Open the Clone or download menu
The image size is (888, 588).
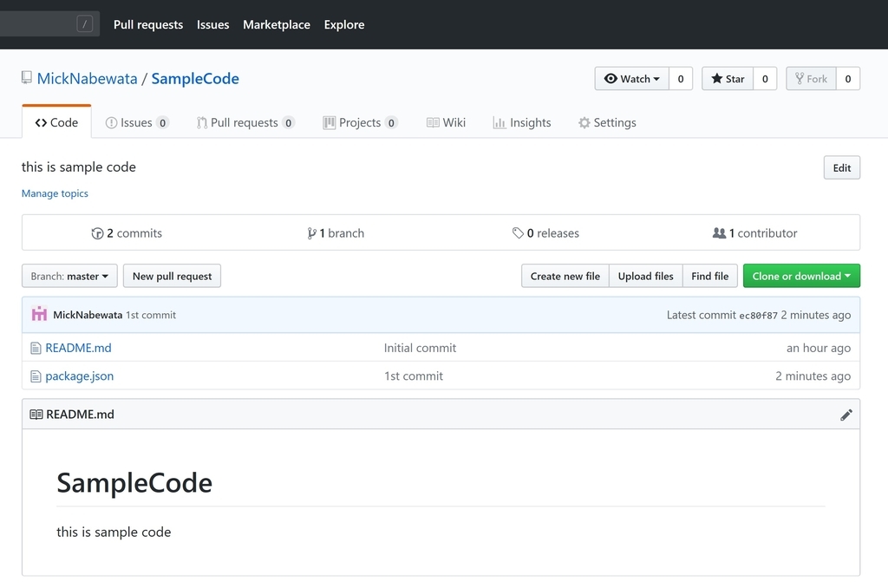[x=801, y=277]
